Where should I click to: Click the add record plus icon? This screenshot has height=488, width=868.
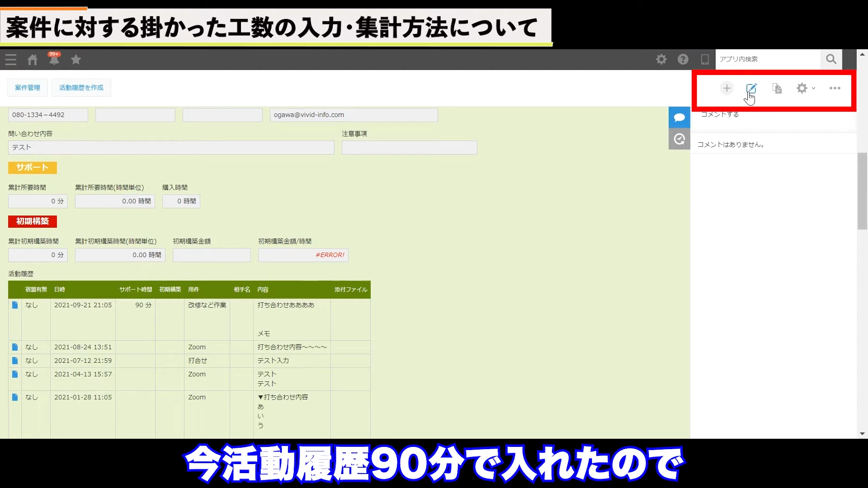click(726, 88)
